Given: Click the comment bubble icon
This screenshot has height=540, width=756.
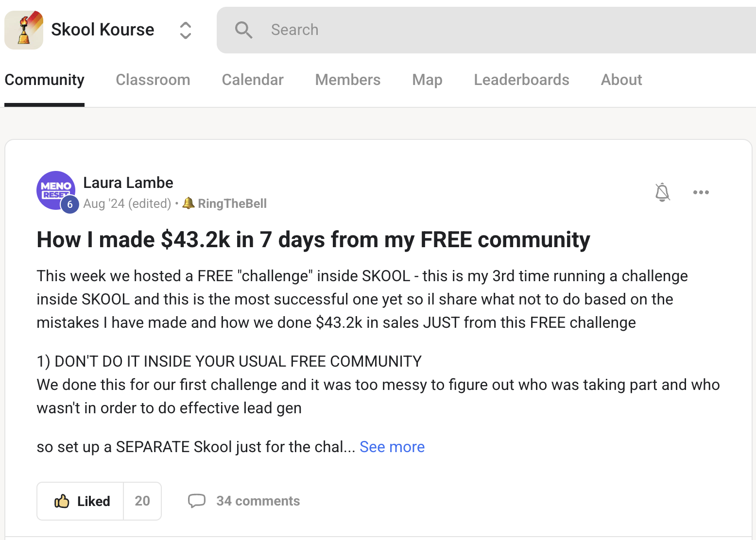Looking at the screenshot, I should pos(197,501).
